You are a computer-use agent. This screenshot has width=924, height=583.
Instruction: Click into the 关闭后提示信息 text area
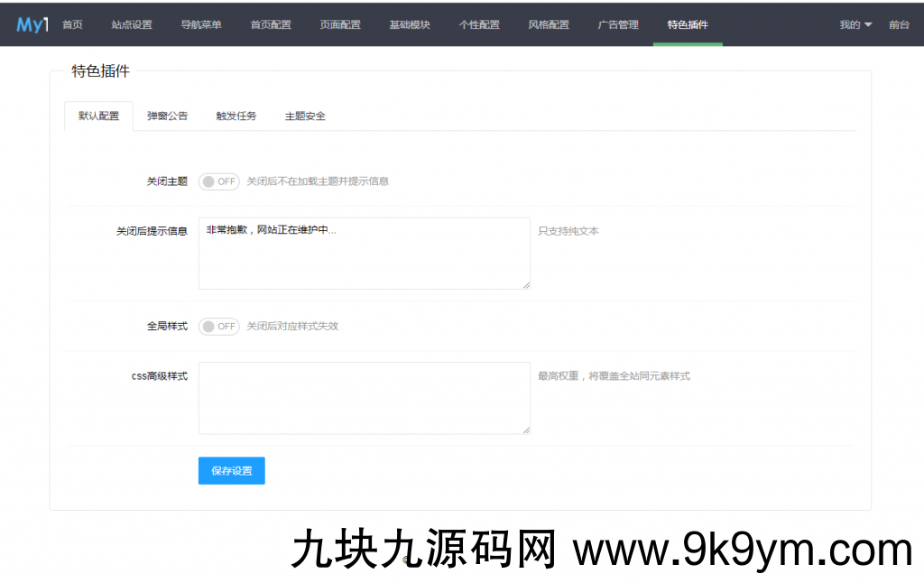(x=364, y=254)
